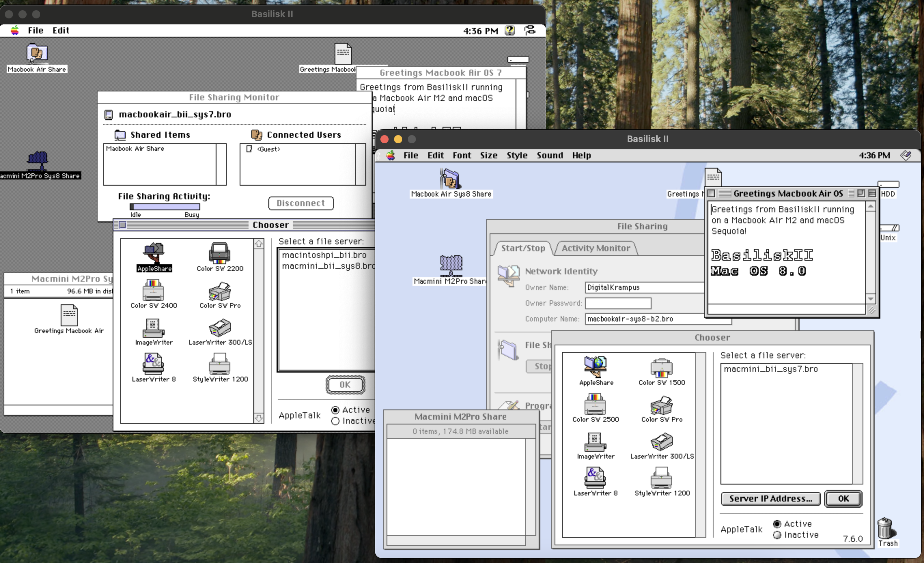The height and width of the screenshot is (563, 924).
Task: Click Server IP Address button
Action: point(771,499)
